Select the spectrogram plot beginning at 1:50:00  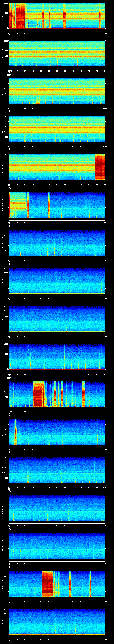point(57,357)
